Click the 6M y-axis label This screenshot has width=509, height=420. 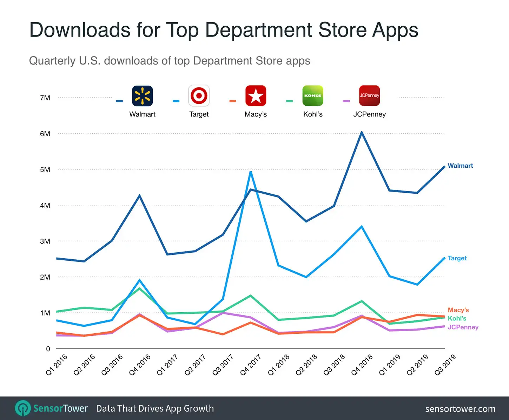[x=45, y=134]
